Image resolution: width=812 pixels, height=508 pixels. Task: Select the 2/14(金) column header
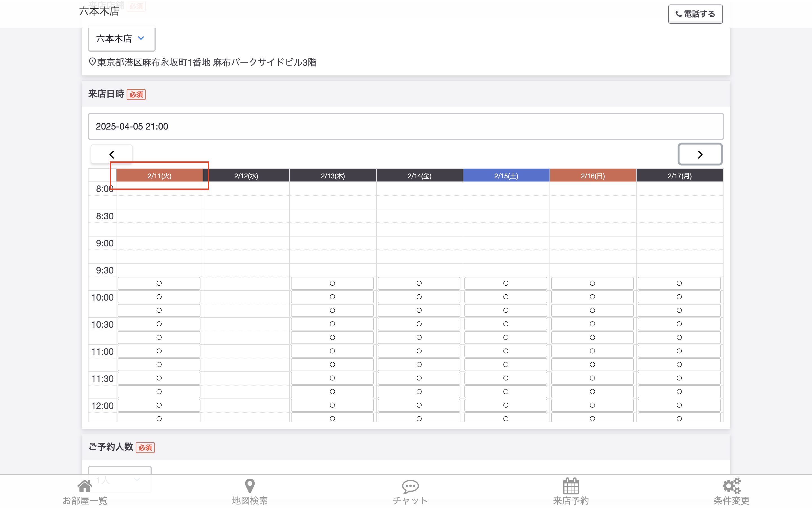tap(420, 176)
